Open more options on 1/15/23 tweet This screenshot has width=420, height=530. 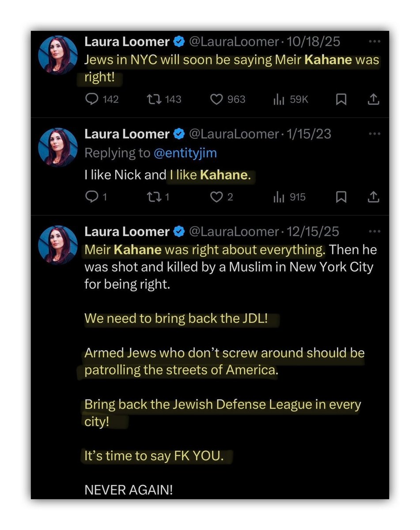pyautogui.click(x=374, y=133)
